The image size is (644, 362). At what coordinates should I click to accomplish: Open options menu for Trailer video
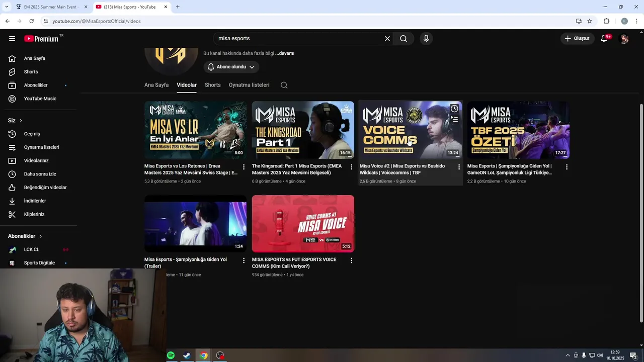(244, 260)
